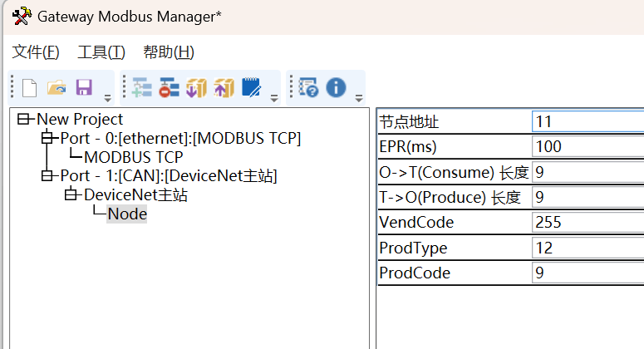Viewport: 644px width, 349px height.
Task: Click the T->O(Produce) 长度 label
Action: click(450, 198)
